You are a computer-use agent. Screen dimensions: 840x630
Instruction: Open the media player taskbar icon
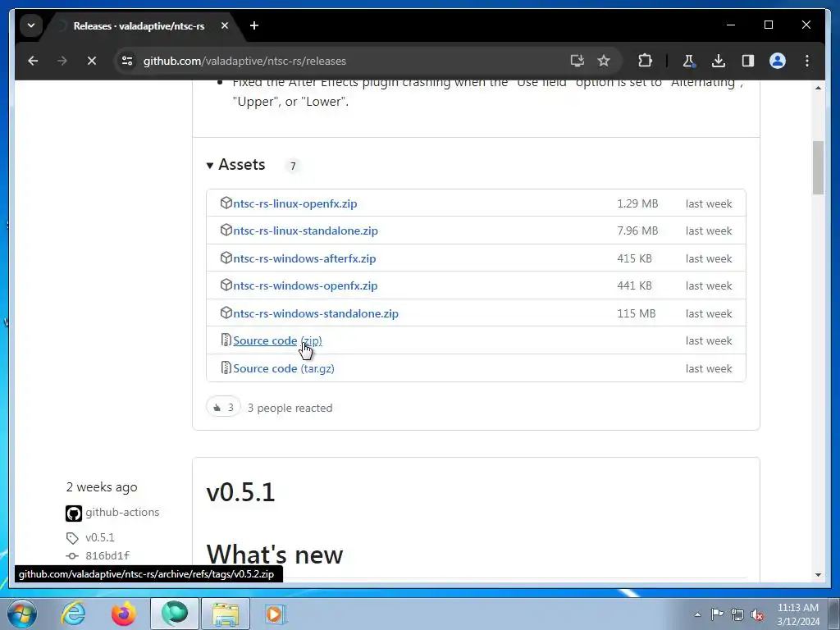pos(276,614)
